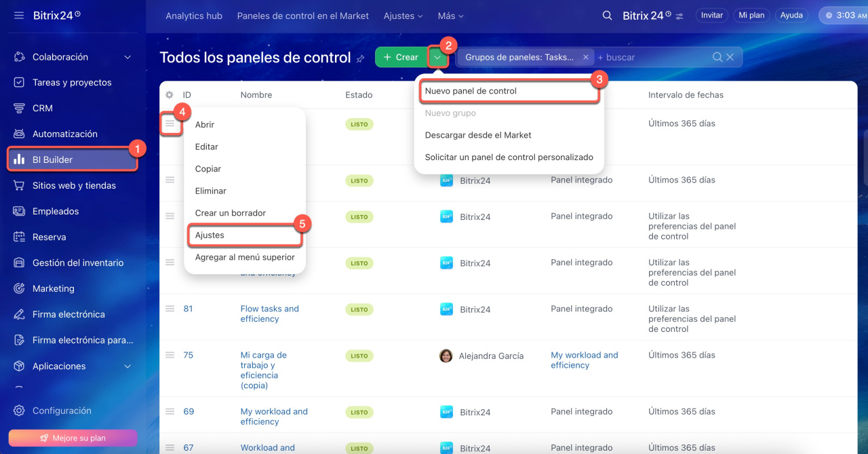This screenshot has width=868, height=454.
Task: Expand the Colaboración sidebar section
Action: pyautogui.click(x=127, y=57)
